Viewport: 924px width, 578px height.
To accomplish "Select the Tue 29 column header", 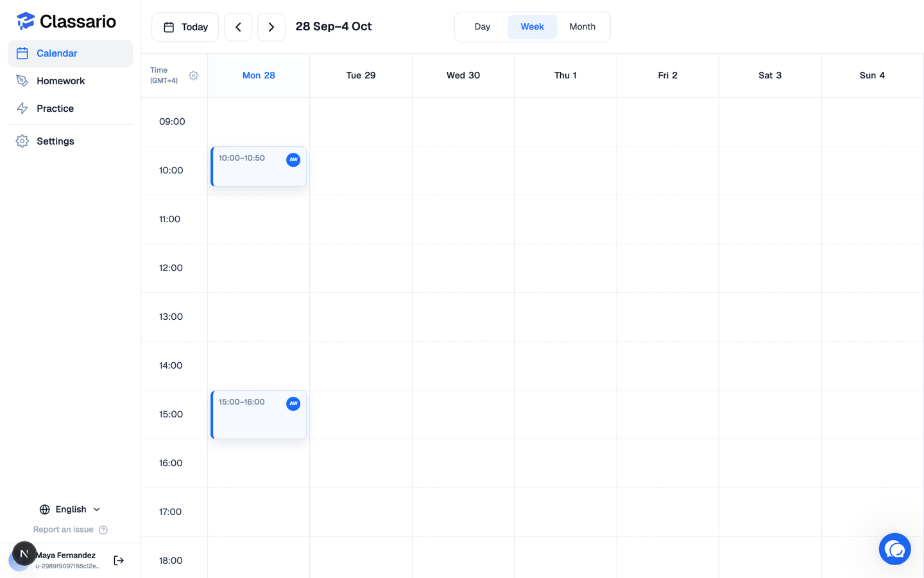I will click(361, 76).
